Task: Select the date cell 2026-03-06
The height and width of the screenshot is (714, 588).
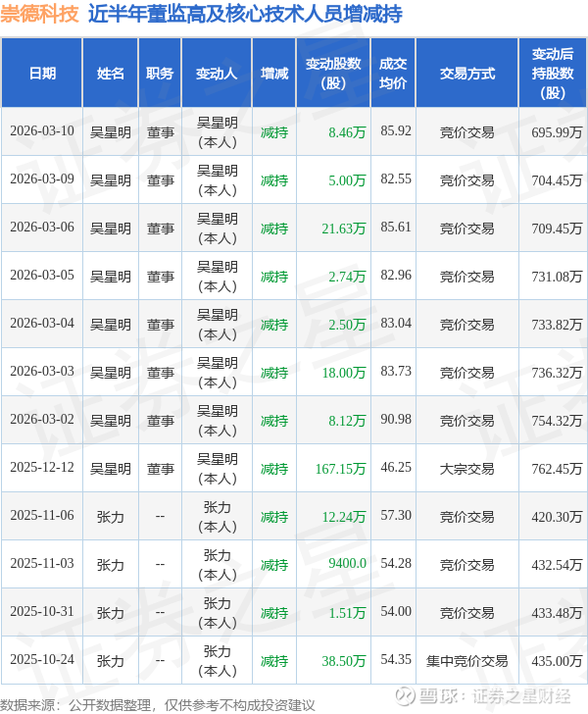Action: pyautogui.click(x=42, y=228)
